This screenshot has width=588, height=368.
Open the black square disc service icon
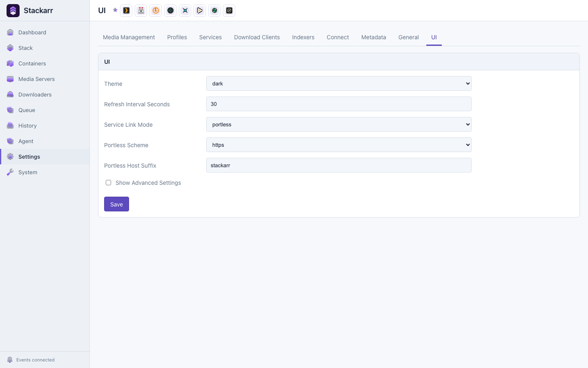coord(229,11)
